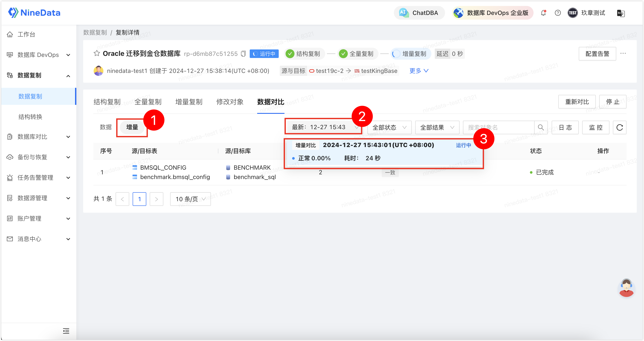
Task: Open 全部状态 filter dropdown
Action: coord(389,127)
